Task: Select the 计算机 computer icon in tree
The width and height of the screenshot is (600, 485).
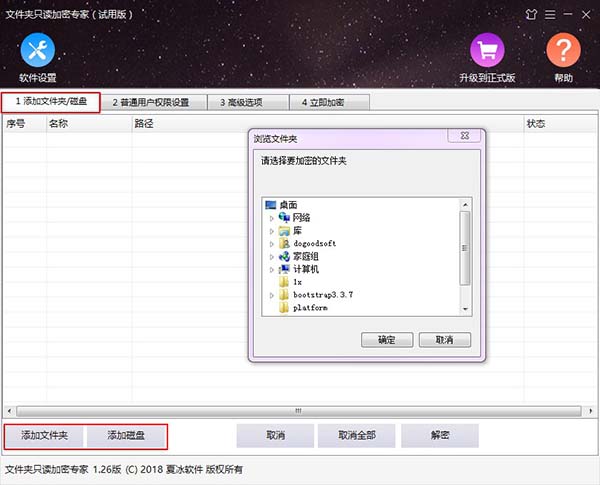Action: pos(284,269)
